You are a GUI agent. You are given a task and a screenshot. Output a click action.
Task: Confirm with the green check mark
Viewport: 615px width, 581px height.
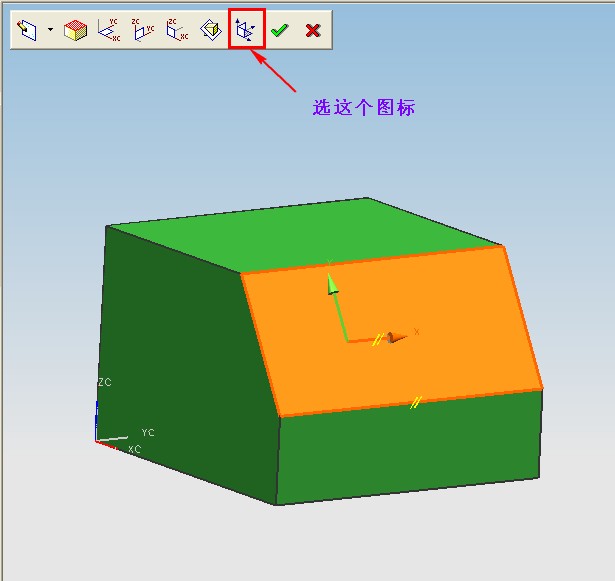click(x=280, y=30)
